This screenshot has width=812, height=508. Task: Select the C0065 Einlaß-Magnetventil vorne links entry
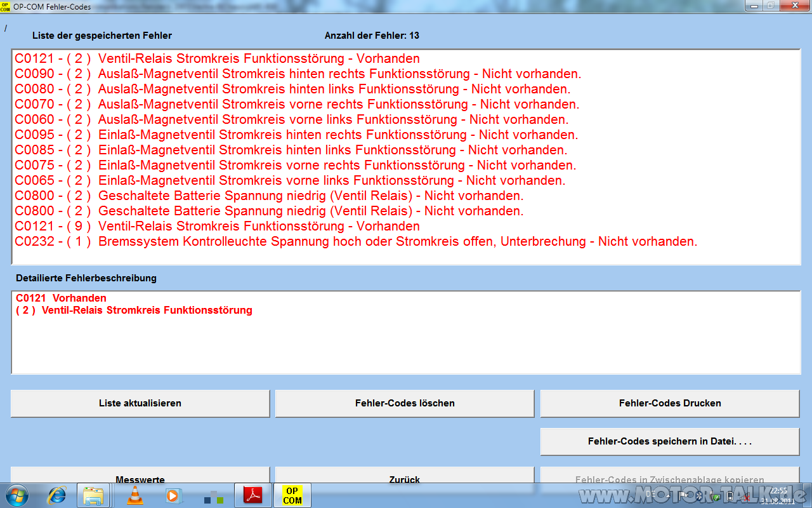[x=289, y=181]
